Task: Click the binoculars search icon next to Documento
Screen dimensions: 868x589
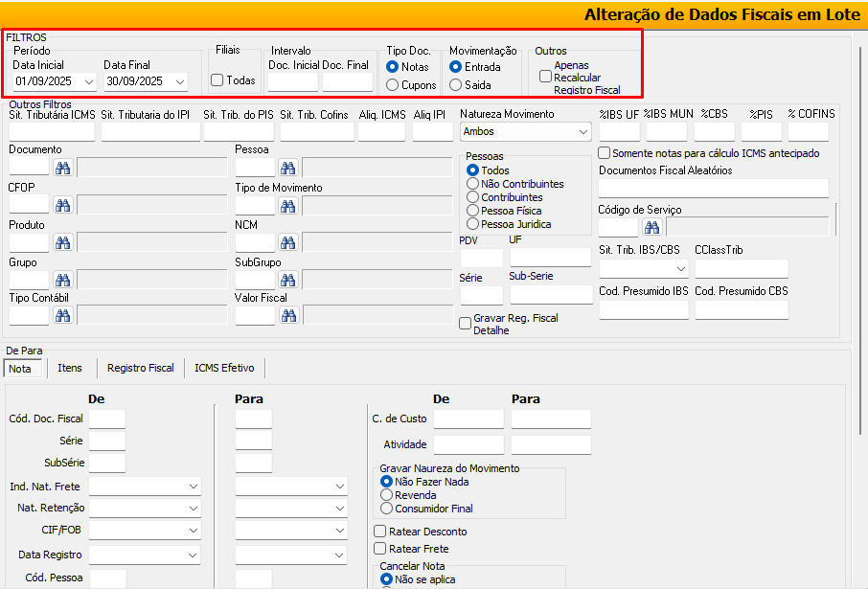Action: click(x=63, y=169)
